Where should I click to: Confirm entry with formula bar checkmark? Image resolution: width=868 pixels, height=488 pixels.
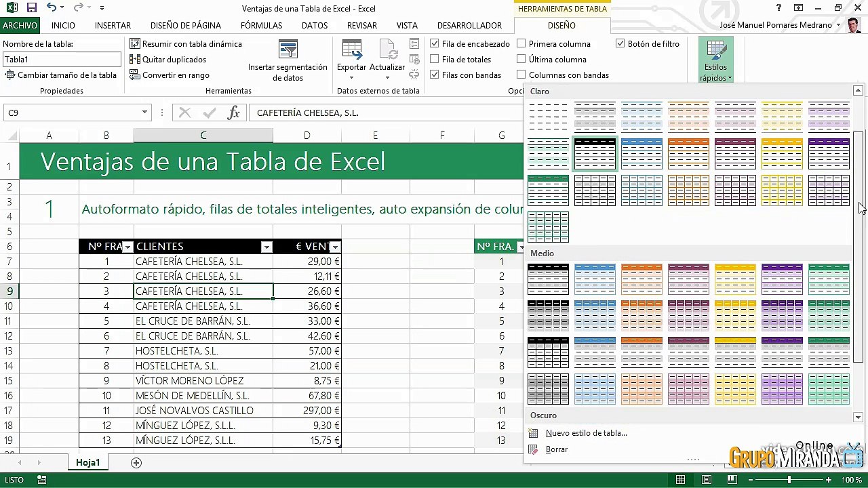point(210,113)
